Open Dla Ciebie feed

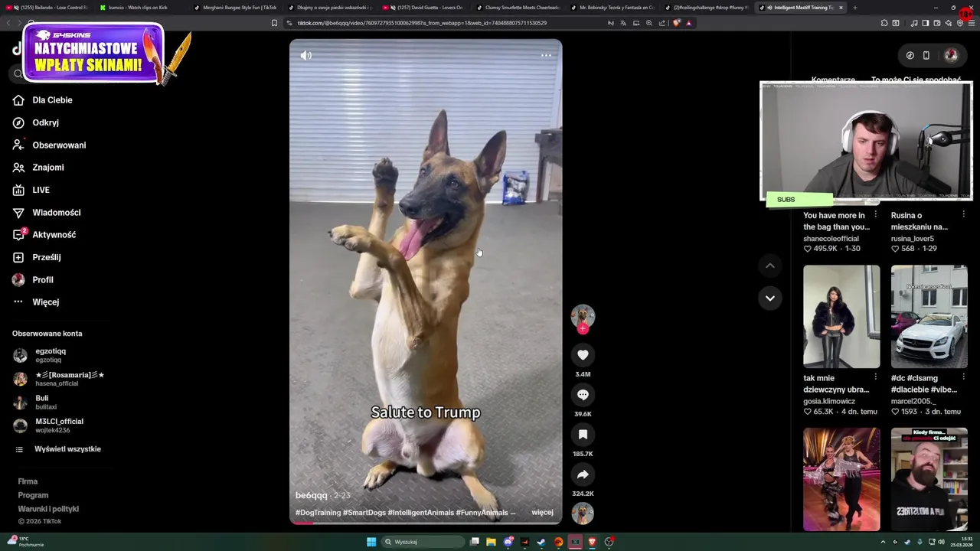point(52,100)
